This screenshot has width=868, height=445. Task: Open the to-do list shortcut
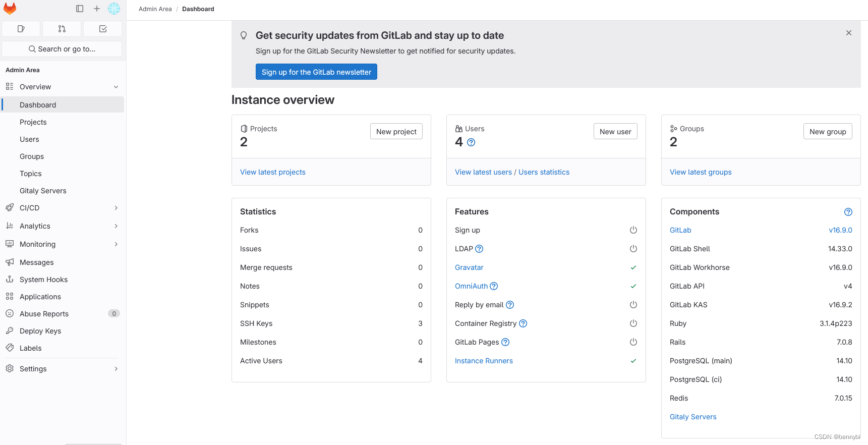pyautogui.click(x=103, y=29)
